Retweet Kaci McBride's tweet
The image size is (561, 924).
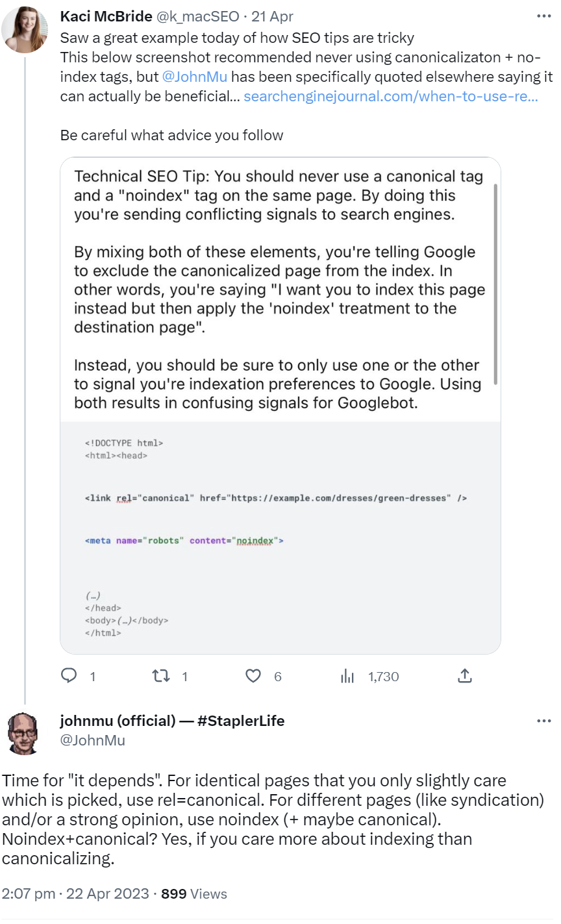159,676
